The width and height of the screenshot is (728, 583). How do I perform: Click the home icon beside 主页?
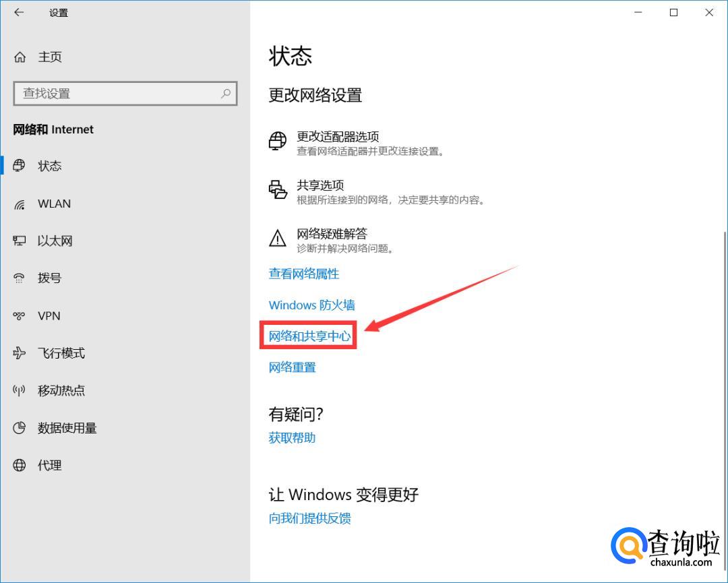click(x=20, y=57)
